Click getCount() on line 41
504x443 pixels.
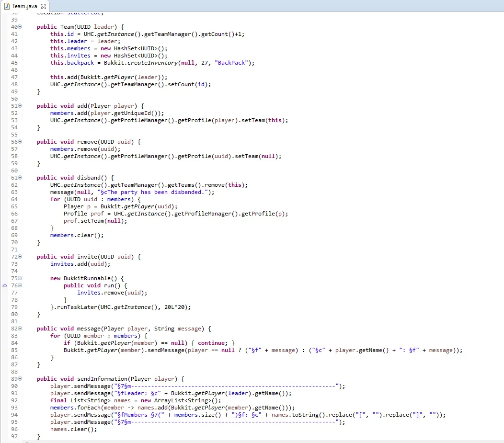(218, 34)
